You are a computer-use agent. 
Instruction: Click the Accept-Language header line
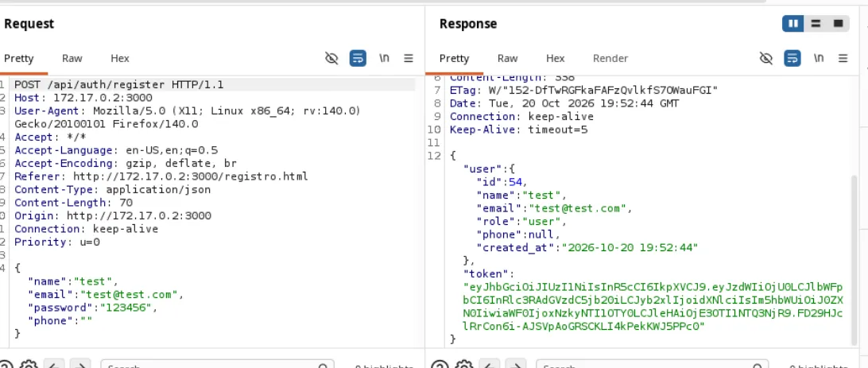116,150
